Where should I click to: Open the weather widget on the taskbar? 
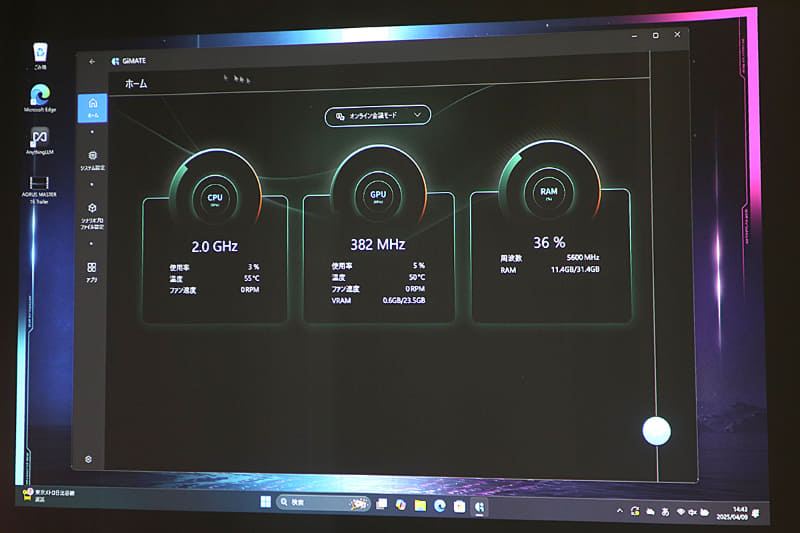[49, 495]
